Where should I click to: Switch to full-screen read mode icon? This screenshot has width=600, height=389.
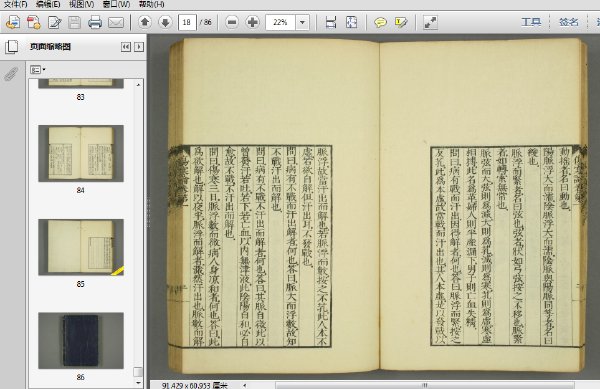[430, 22]
